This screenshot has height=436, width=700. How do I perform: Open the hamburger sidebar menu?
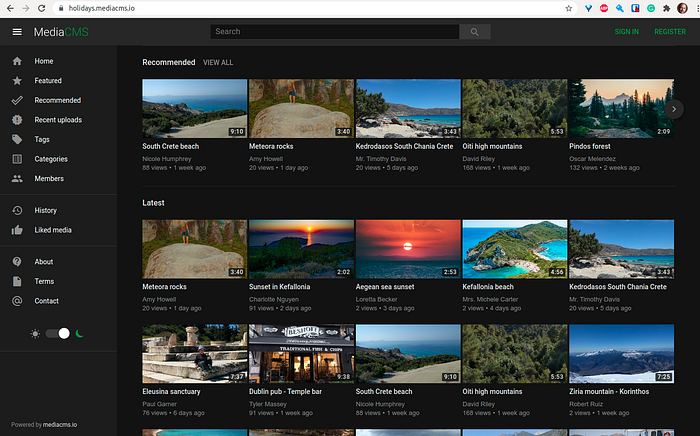click(x=17, y=32)
